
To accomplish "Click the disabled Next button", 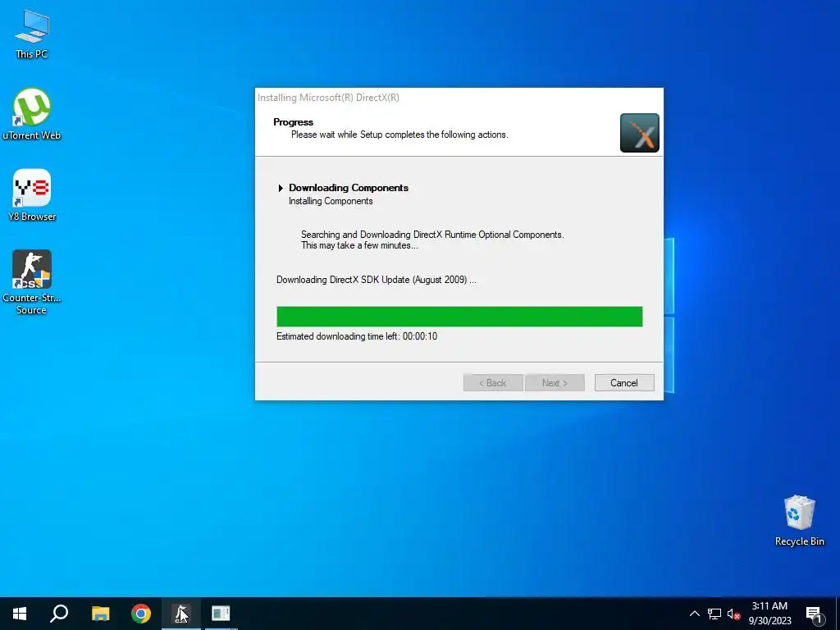I will click(x=555, y=382).
